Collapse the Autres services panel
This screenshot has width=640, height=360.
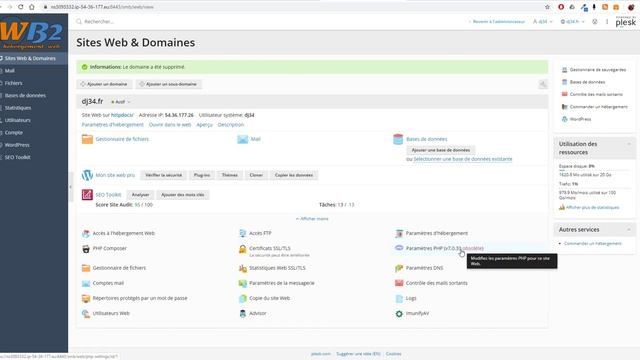pos(629,229)
